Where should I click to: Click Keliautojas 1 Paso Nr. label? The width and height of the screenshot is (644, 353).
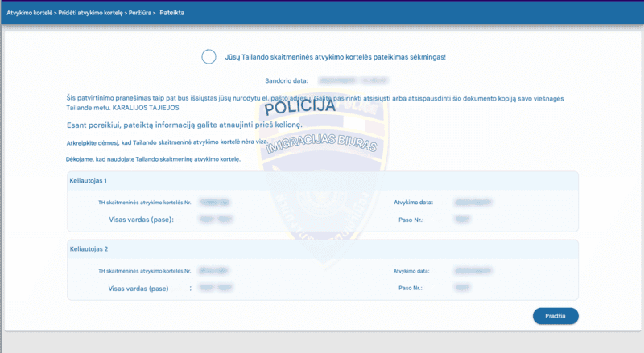(x=411, y=220)
